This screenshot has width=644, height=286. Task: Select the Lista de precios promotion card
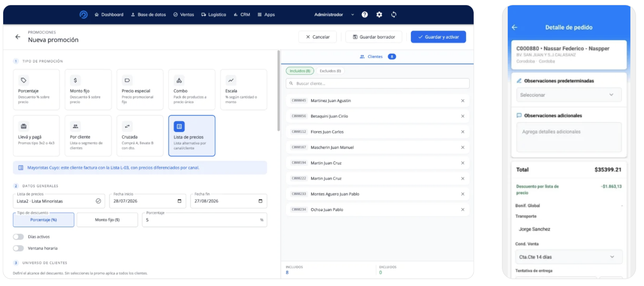[x=191, y=136]
